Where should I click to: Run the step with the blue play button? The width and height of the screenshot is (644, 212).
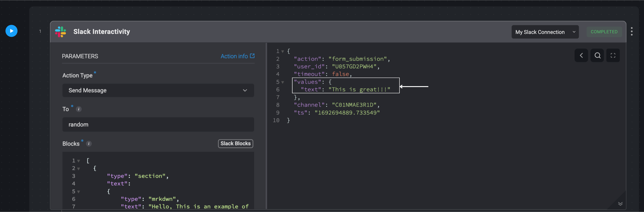point(12,31)
